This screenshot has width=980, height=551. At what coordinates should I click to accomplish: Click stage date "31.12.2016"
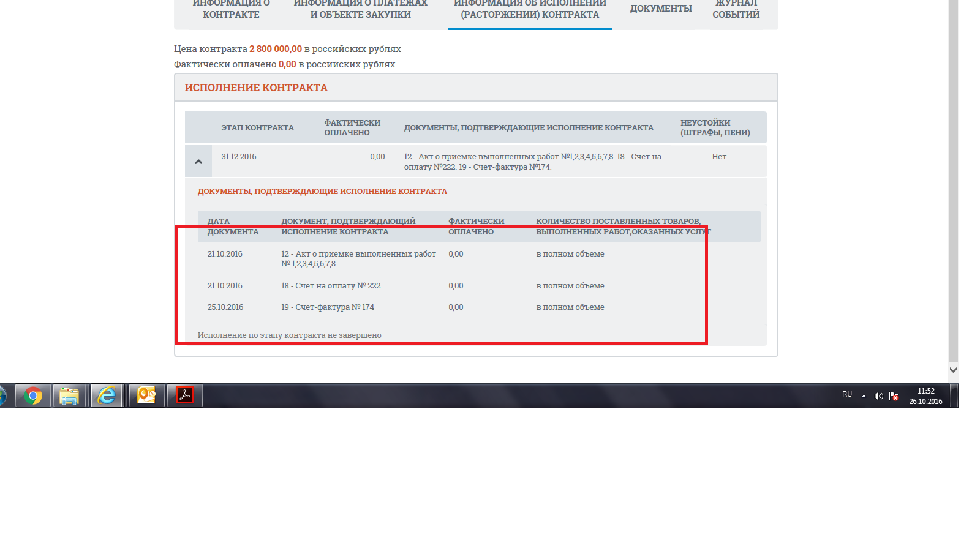239,157
